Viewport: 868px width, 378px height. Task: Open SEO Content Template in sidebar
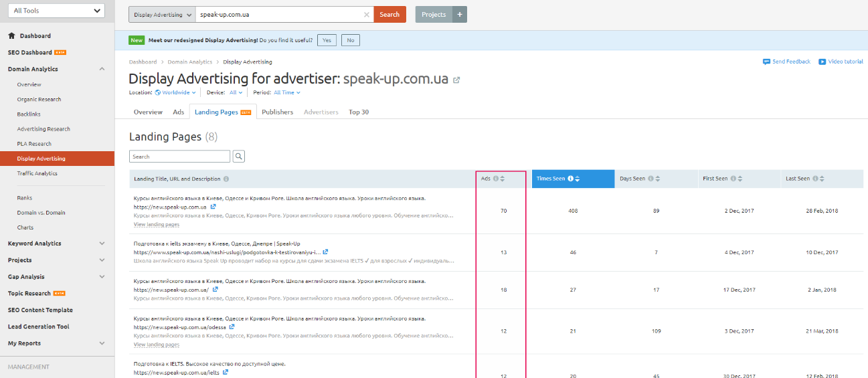click(x=40, y=310)
